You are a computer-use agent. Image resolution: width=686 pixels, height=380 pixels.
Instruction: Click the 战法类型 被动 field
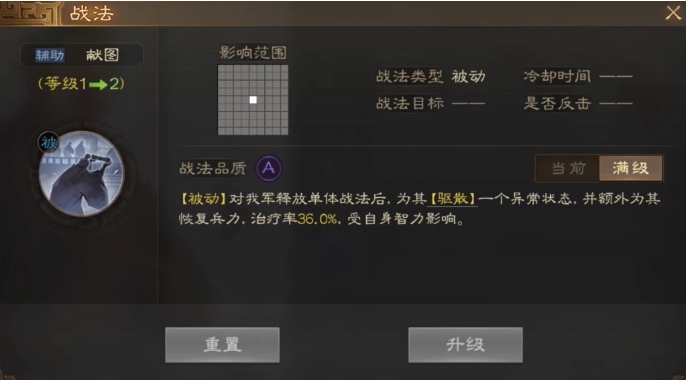[x=431, y=77]
